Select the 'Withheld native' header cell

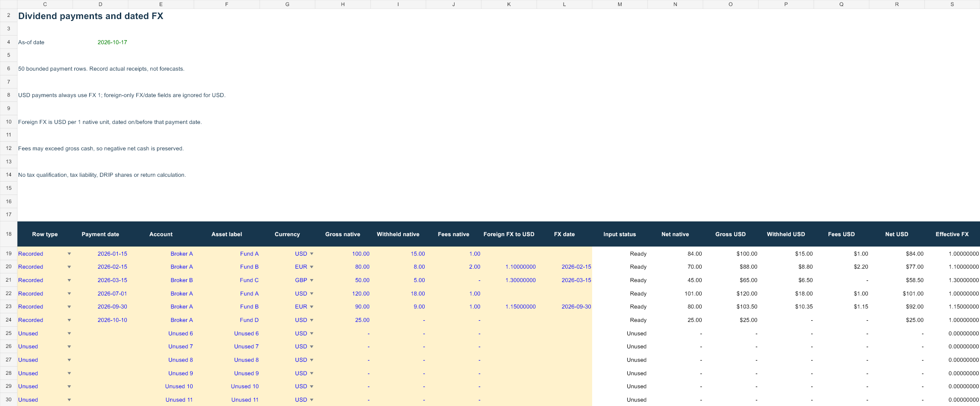pyautogui.click(x=398, y=234)
